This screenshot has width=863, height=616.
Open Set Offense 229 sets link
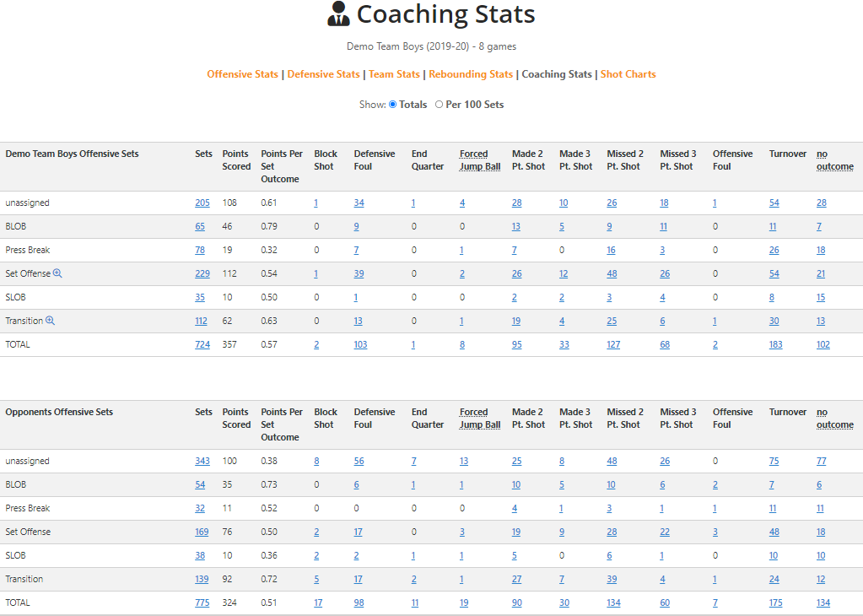(x=202, y=273)
